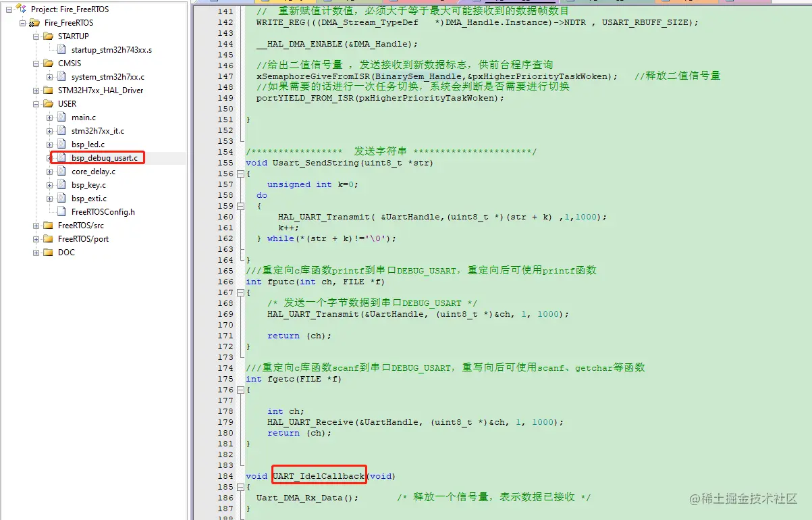This screenshot has width=812, height=520.
Task: Click the file icon beside bsp_key.c
Action: click(x=61, y=184)
